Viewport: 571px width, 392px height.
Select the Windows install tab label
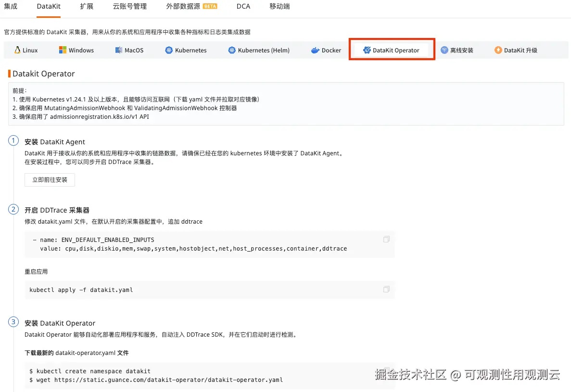tap(81, 50)
